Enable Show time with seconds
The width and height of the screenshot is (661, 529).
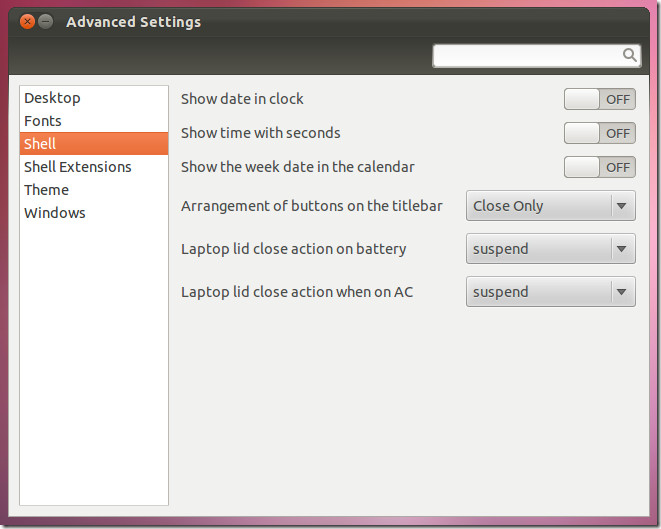[x=599, y=133]
